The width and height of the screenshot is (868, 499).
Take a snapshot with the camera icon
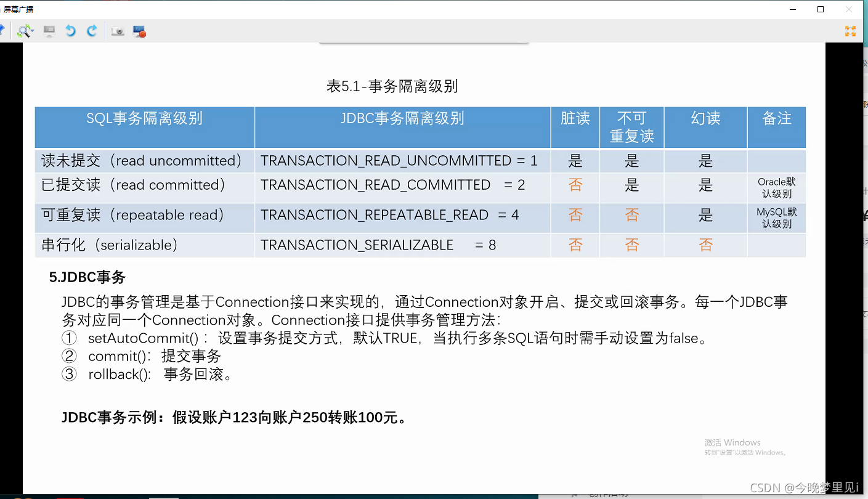pyautogui.click(x=118, y=31)
